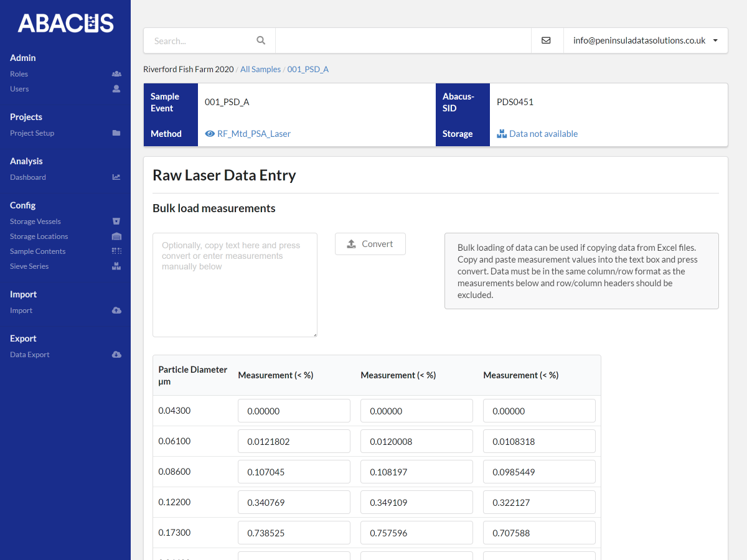
Task: Click the bulk load measurements text box
Action: click(235, 284)
